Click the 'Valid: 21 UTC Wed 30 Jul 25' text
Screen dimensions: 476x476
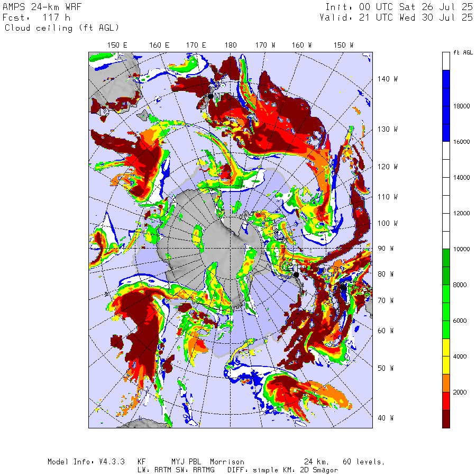(396, 17)
